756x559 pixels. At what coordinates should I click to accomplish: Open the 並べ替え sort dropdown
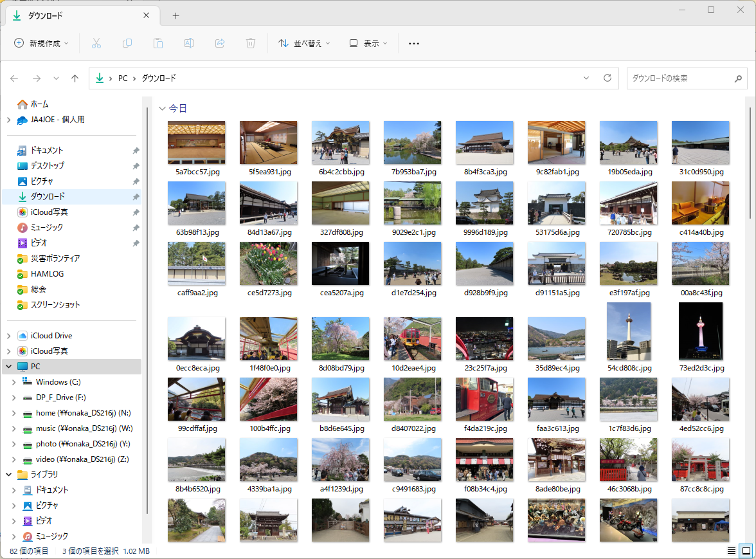click(x=304, y=43)
